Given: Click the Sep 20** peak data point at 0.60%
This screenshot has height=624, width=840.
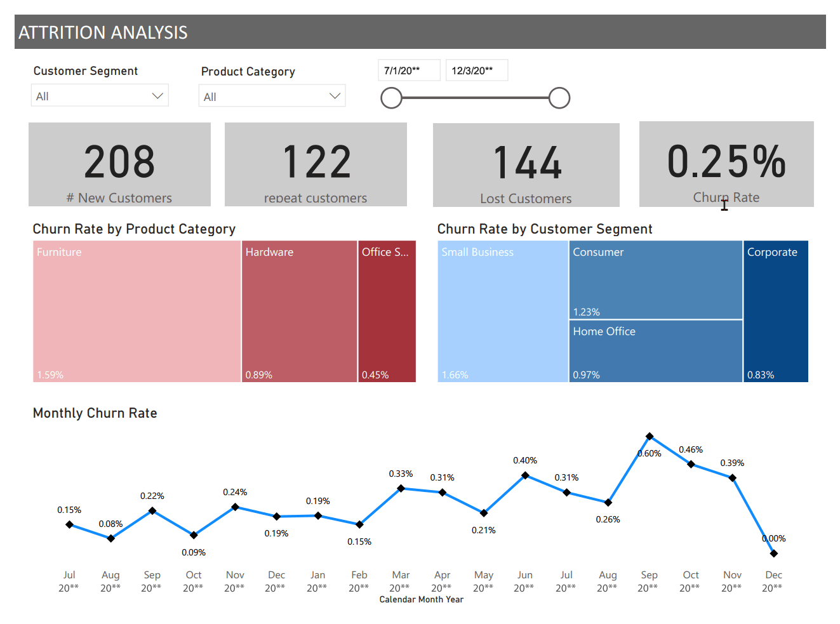Looking at the screenshot, I should click(650, 436).
